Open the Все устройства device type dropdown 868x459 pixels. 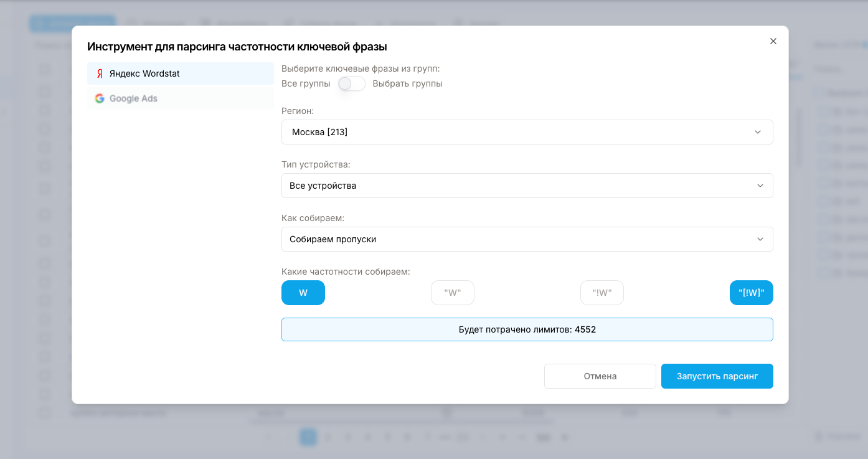[527, 186]
